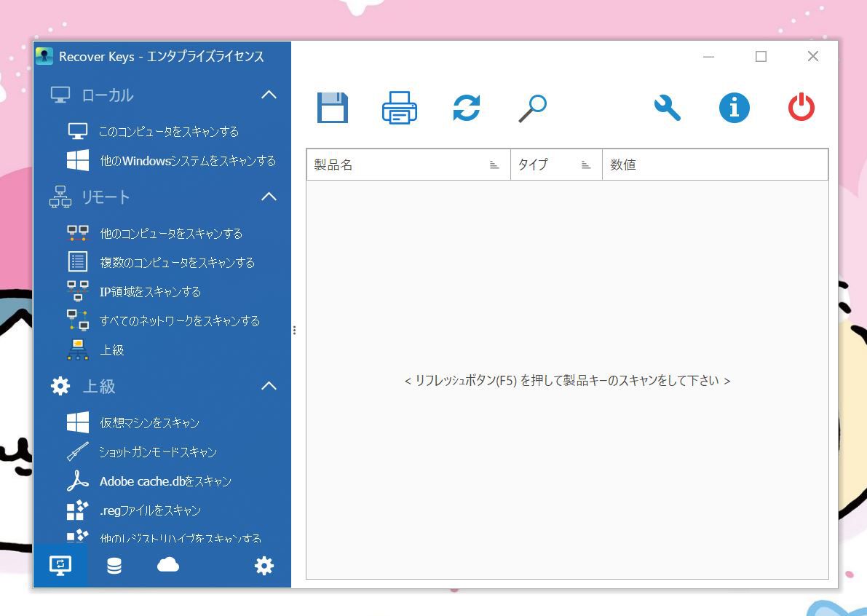Viewport: 867px width, 616px height.
Task: Click the floppy disk save icon
Action: pos(332,107)
